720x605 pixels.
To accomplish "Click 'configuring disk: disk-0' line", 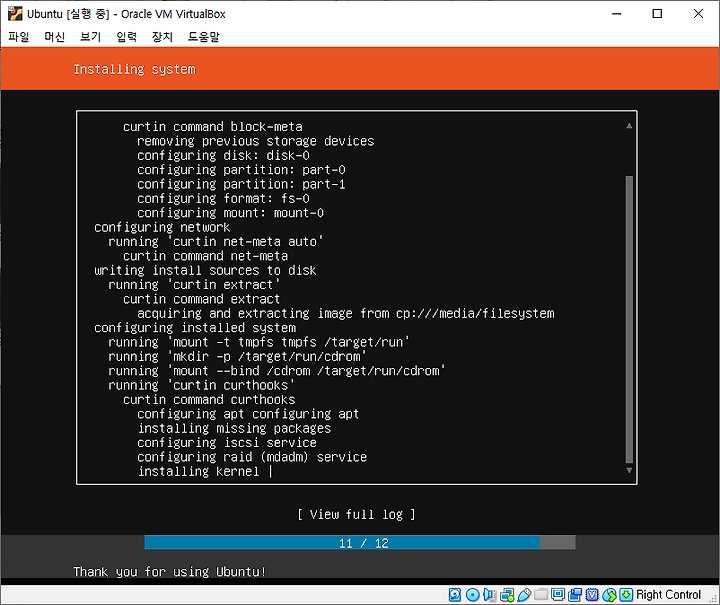I will [223, 155].
